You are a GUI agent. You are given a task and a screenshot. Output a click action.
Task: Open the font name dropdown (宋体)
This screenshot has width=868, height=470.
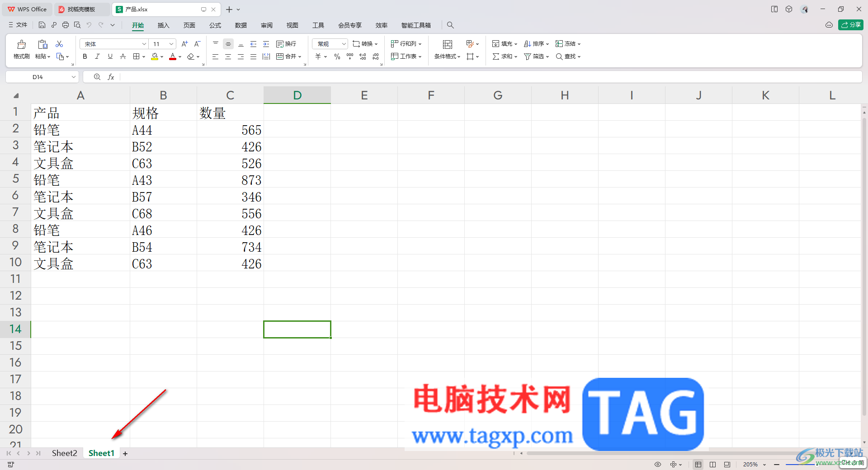[144, 44]
